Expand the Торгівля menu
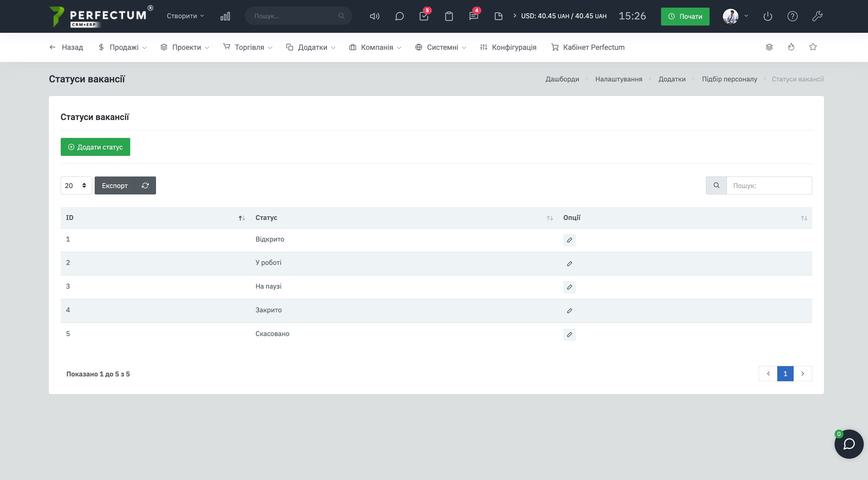868x480 pixels. (x=248, y=47)
